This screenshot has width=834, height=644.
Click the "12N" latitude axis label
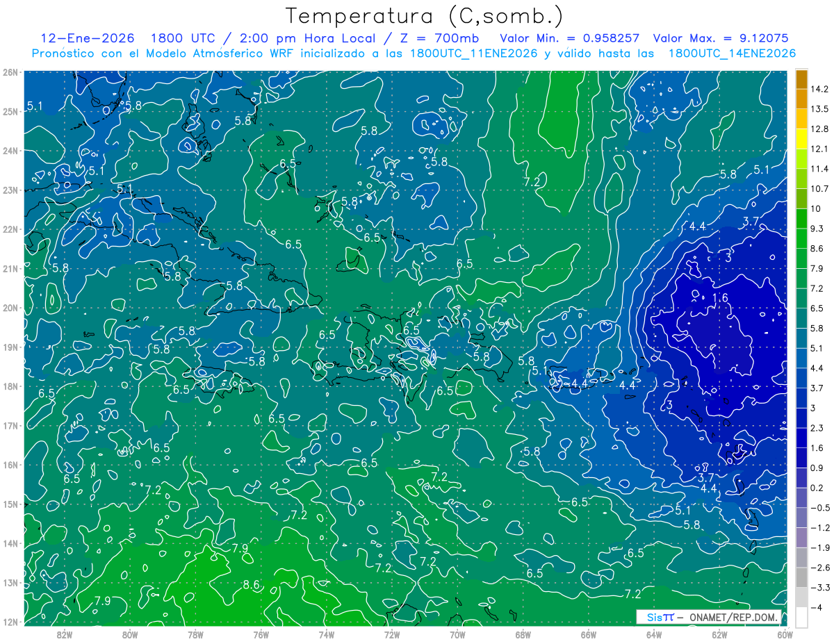(10, 622)
